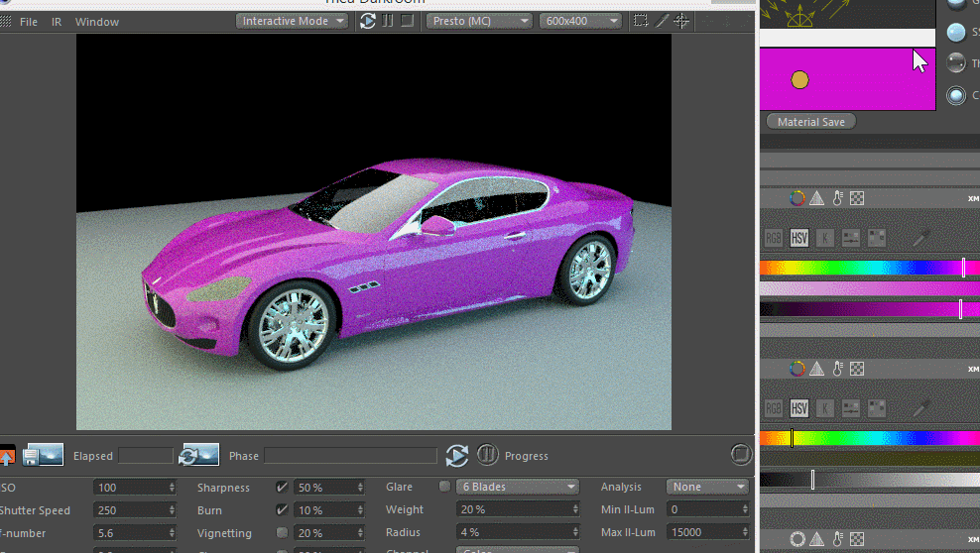Pause the interactive render from the top toolbar
The height and width of the screenshot is (553, 980).
pos(388,21)
